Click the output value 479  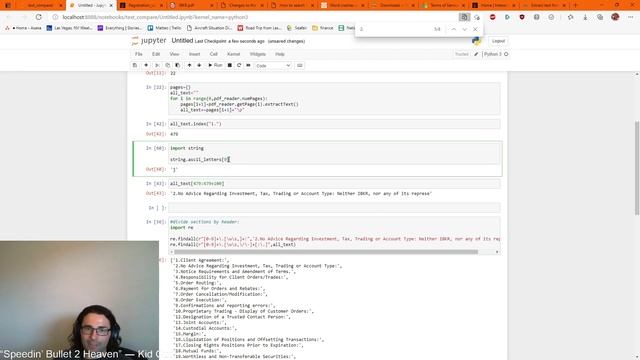(174, 134)
